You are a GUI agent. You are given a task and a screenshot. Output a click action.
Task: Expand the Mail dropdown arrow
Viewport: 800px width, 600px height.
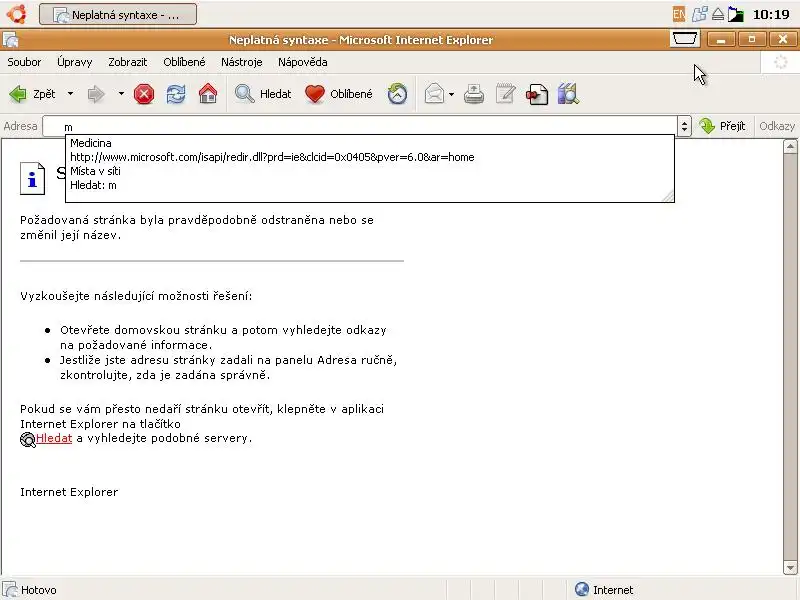coord(451,94)
